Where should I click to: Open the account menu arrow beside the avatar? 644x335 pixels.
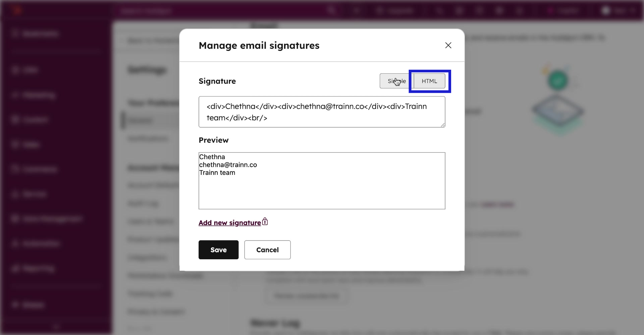pos(633,10)
